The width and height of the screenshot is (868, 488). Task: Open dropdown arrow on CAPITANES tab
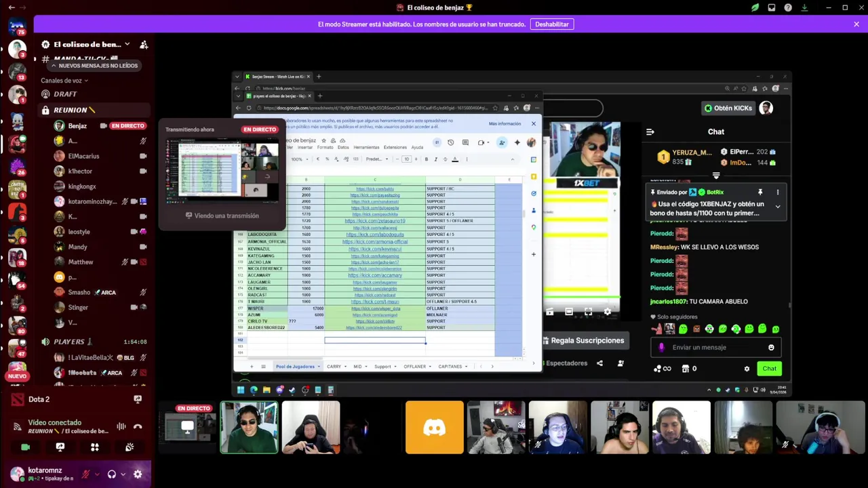pyautogui.click(x=467, y=367)
